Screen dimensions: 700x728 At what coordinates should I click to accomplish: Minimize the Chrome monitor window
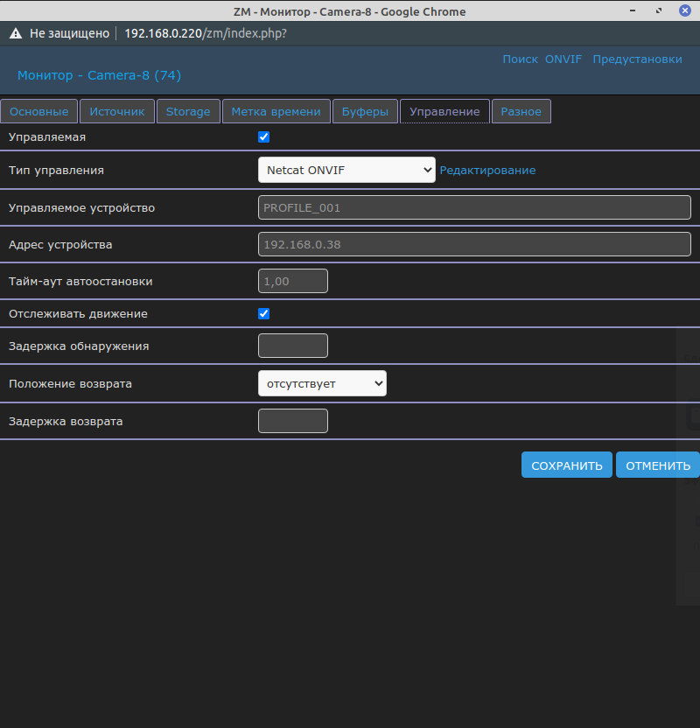pos(633,10)
